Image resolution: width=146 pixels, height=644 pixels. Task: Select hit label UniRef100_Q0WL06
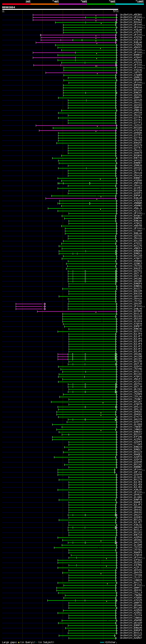coord(131,309)
